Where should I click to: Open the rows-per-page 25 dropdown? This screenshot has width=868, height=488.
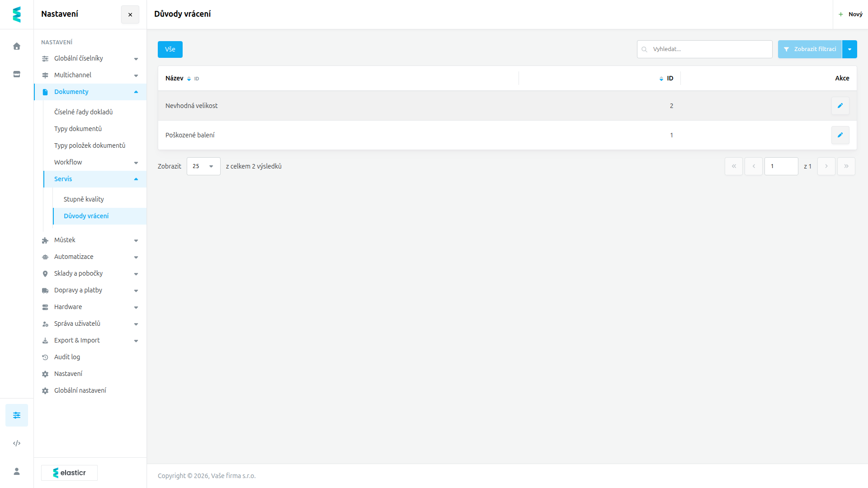coord(203,166)
